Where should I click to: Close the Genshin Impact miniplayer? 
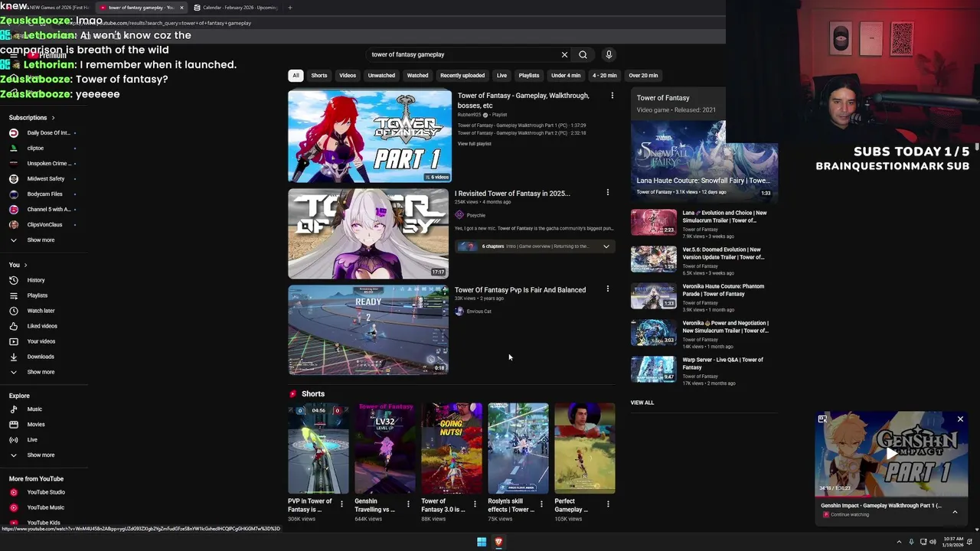[x=960, y=419]
